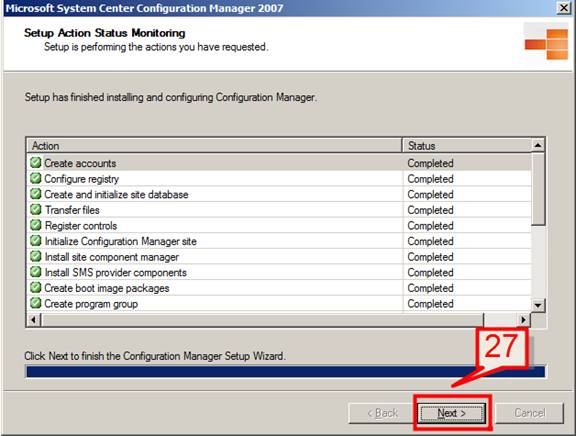Click the list's scroll up arrow
The height and width of the screenshot is (436, 576).
click(538, 145)
